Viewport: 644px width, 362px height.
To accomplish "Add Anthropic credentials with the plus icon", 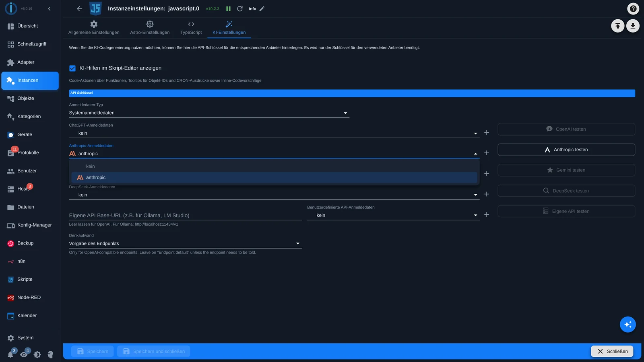I will pyautogui.click(x=487, y=153).
